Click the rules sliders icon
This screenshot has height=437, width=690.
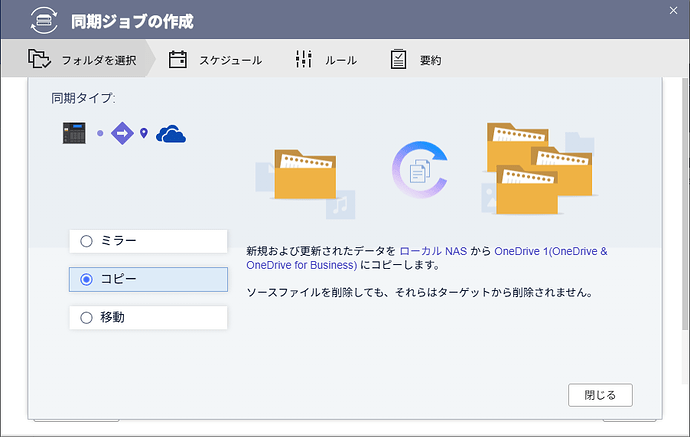[x=304, y=59]
